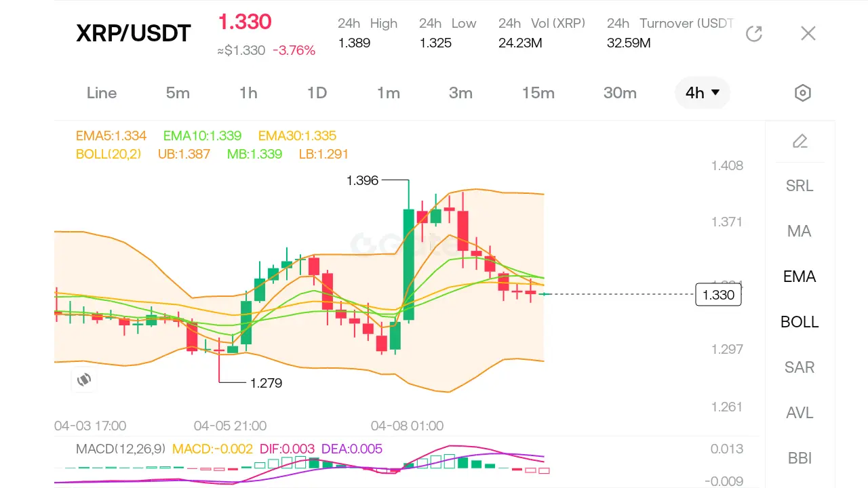Image resolution: width=868 pixels, height=488 pixels.
Task: Select the 15m timeframe
Action: point(538,93)
